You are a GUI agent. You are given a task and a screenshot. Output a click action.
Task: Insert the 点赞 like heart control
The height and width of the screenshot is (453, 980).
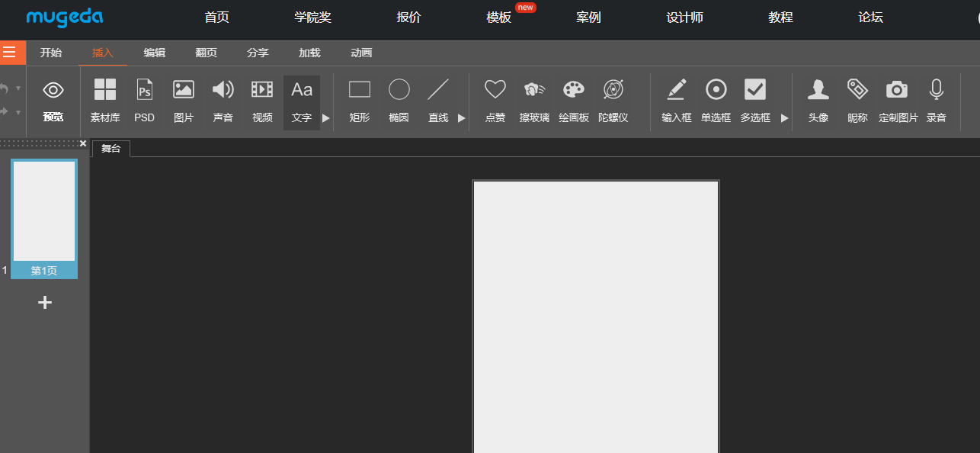[495, 102]
